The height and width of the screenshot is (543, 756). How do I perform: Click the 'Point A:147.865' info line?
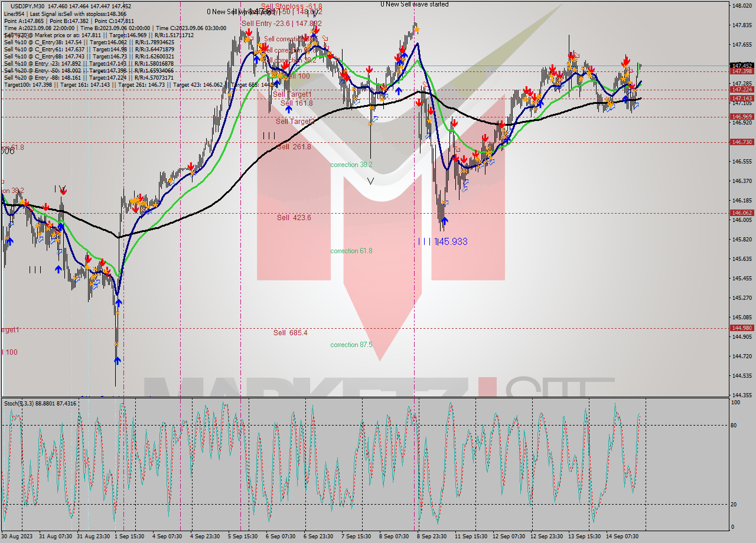69,21
